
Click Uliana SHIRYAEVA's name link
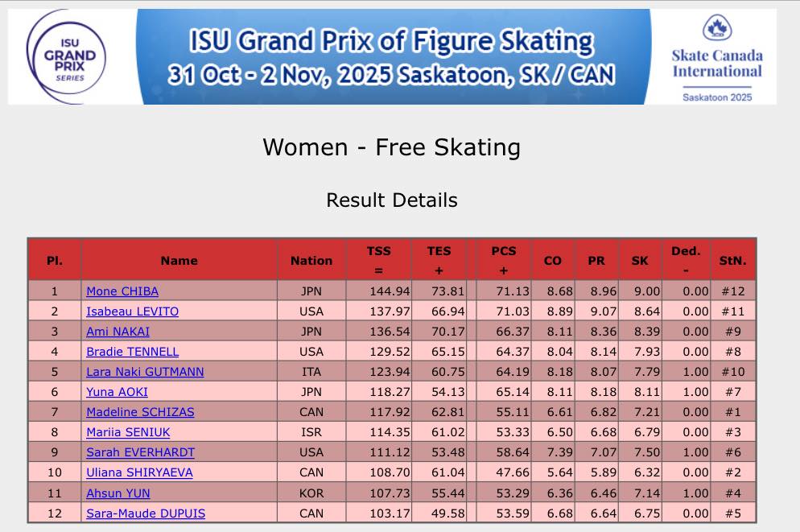[x=139, y=472]
